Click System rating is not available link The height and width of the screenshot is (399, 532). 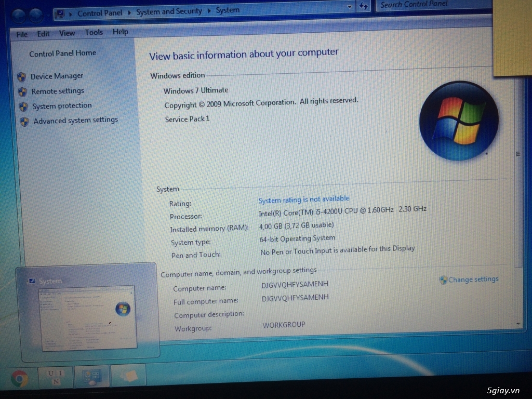point(303,199)
